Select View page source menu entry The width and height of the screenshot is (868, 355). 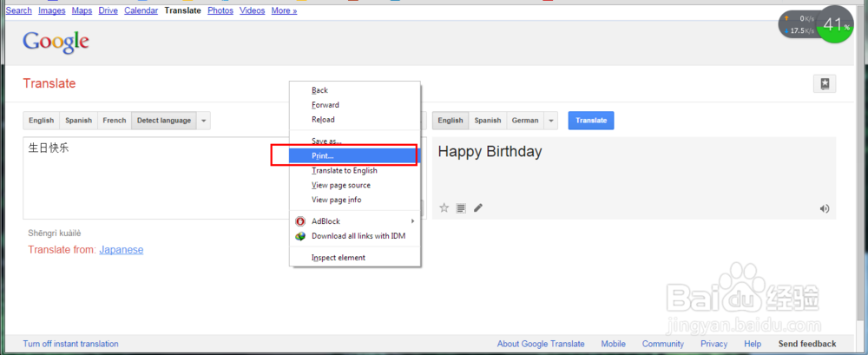[341, 185]
